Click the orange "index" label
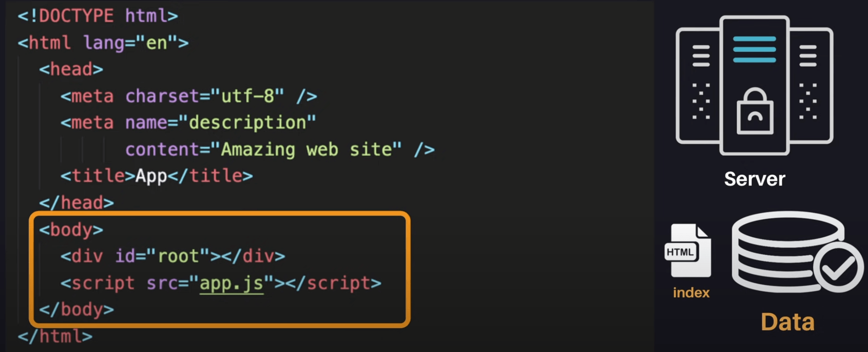868x352 pixels. [691, 293]
